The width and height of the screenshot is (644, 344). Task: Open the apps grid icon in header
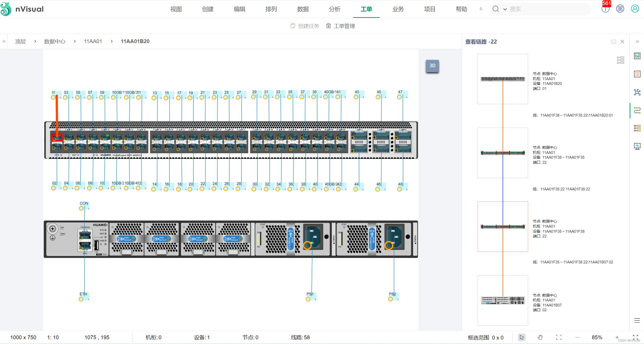pyautogui.click(x=620, y=9)
